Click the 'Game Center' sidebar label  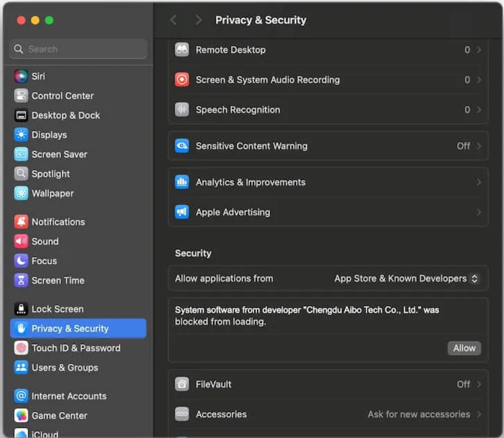point(60,415)
